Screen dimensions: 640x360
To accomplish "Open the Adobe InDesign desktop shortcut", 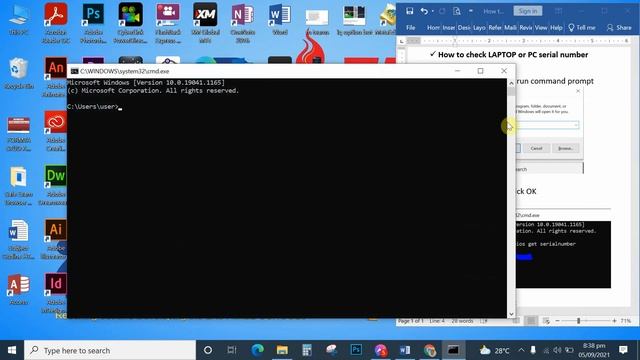I will click(56, 293).
